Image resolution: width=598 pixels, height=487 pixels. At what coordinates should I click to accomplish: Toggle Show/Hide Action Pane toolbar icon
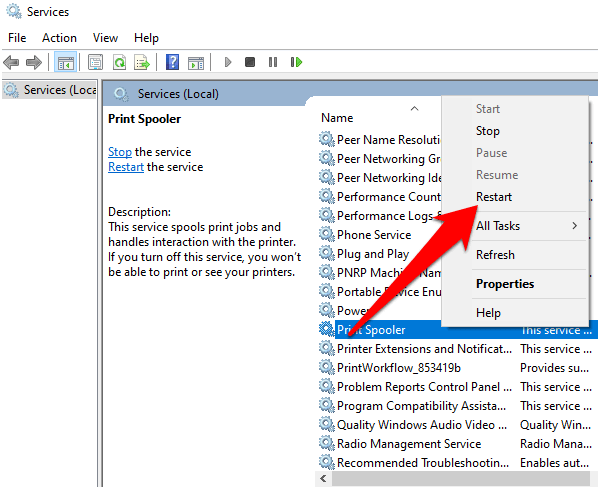coord(196,62)
